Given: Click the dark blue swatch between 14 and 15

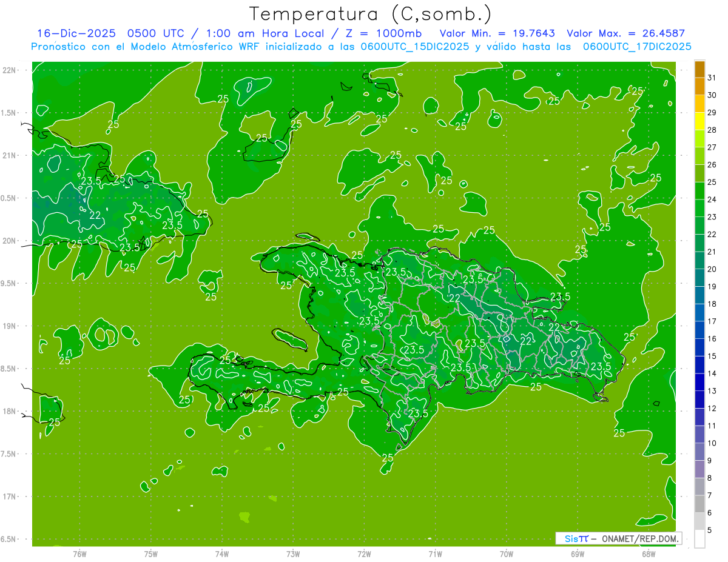Looking at the screenshot, I should coord(699,364).
